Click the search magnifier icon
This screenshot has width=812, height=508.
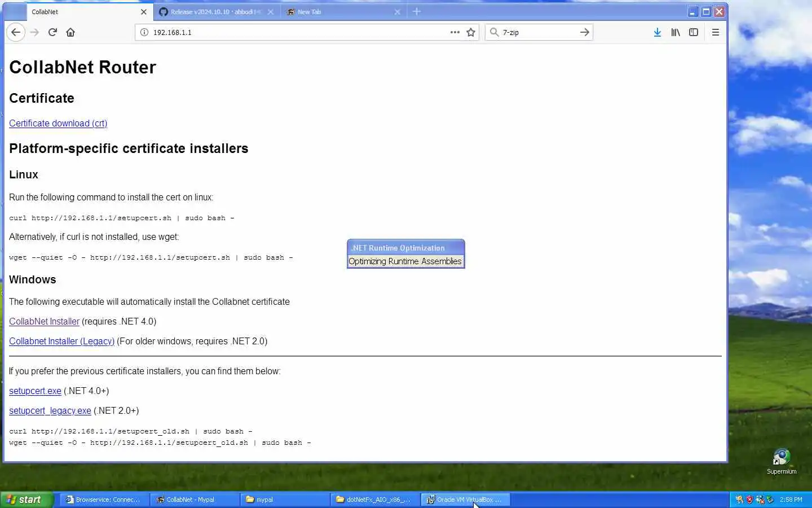click(494, 32)
